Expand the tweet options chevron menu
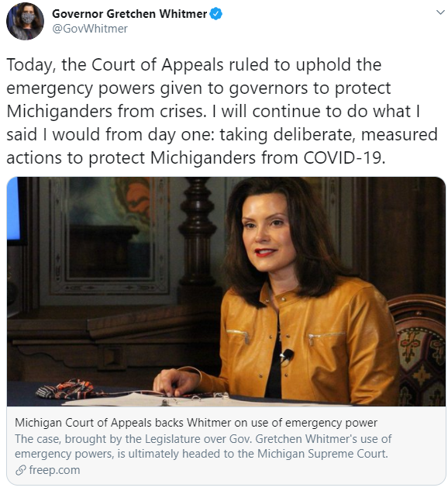 click(x=440, y=12)
